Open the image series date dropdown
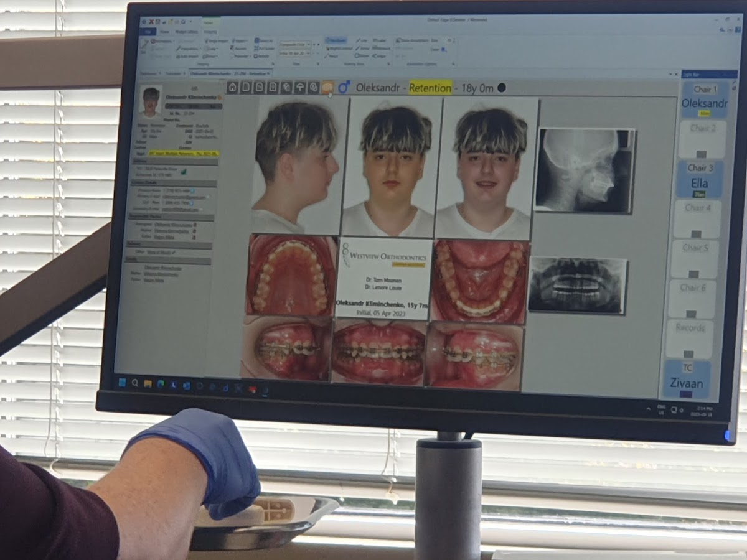The image size is (747, 560). (295, 53)
